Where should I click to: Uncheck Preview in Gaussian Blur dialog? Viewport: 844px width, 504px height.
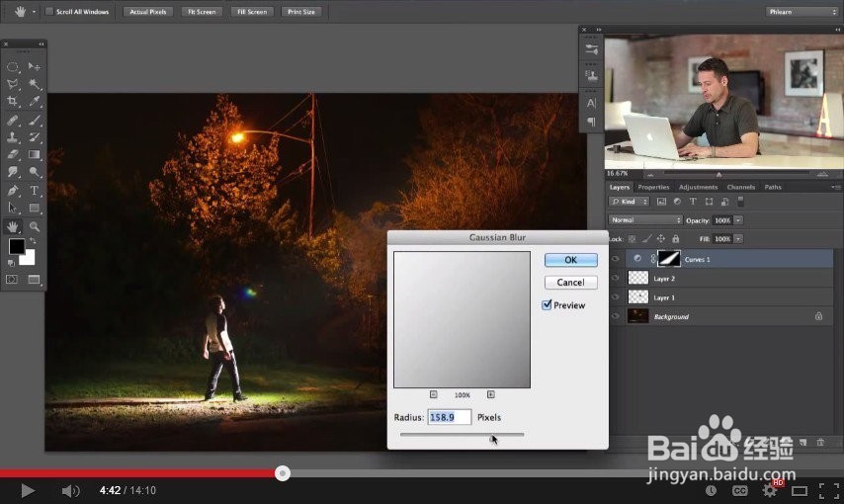coord(547,304)
